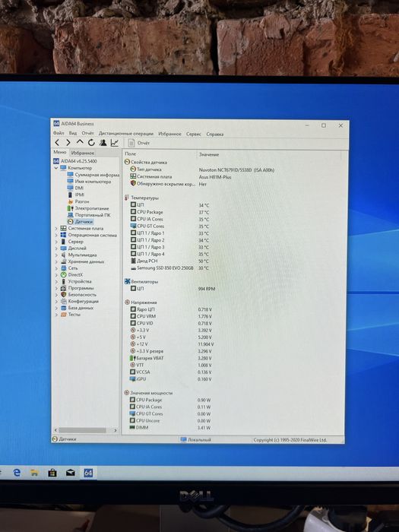Select Датчики tree item
The width and height of the screenshot is (399, 532).
coord(80,222)
